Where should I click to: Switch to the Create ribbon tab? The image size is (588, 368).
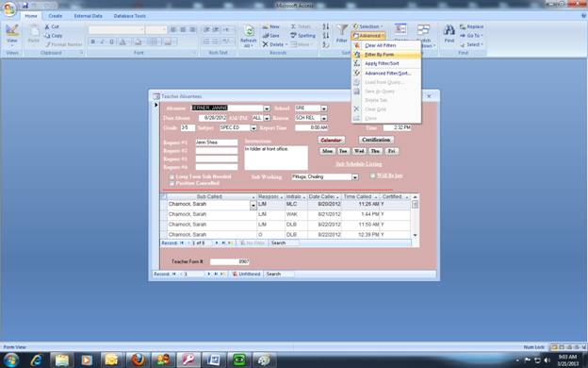(55, 16)
